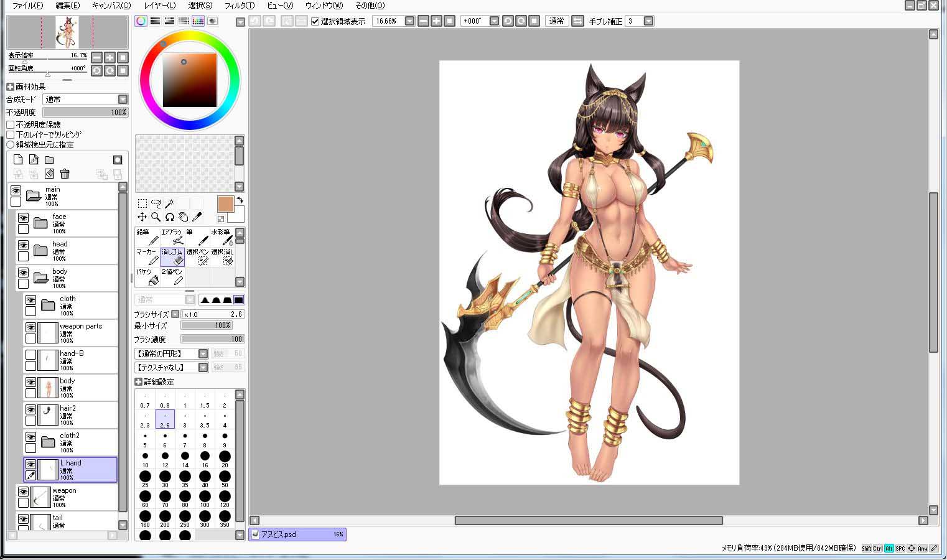Image resolution: width=947 pixels, height=560 pixels.
Task: Show the hand-B layer with eye toggle
Action: [30, 355]
